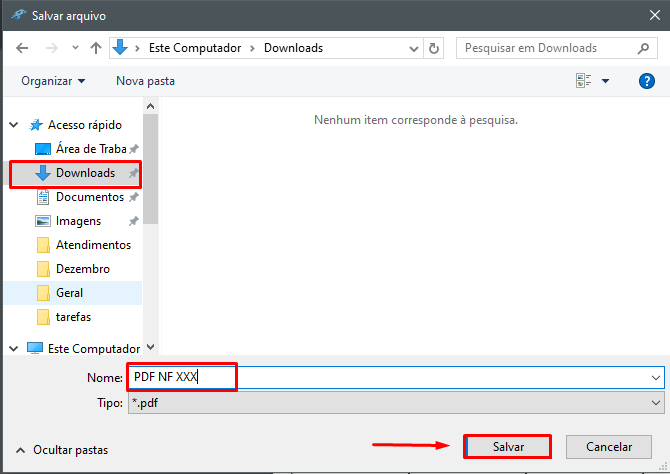Click the Up one level arrow
The height and width of the screenshot is (474, 670).
(x=96, y=48)
